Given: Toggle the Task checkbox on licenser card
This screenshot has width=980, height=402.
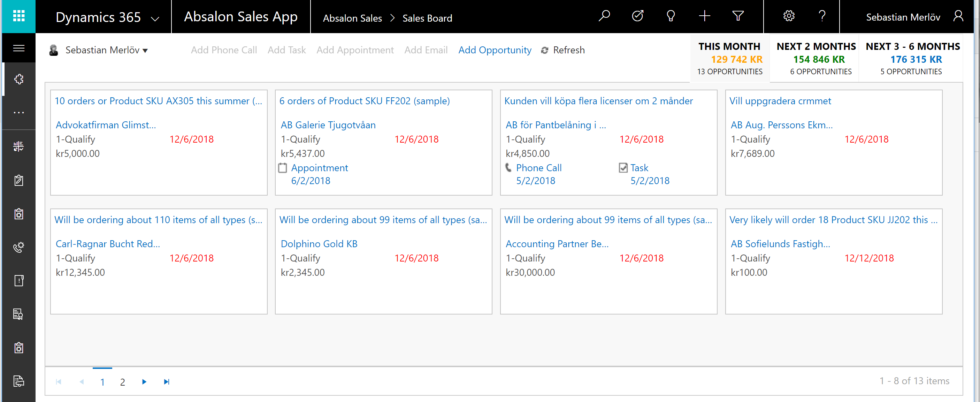Looking at the screenshot, I should pyautogui.click(x=623, y=168).
